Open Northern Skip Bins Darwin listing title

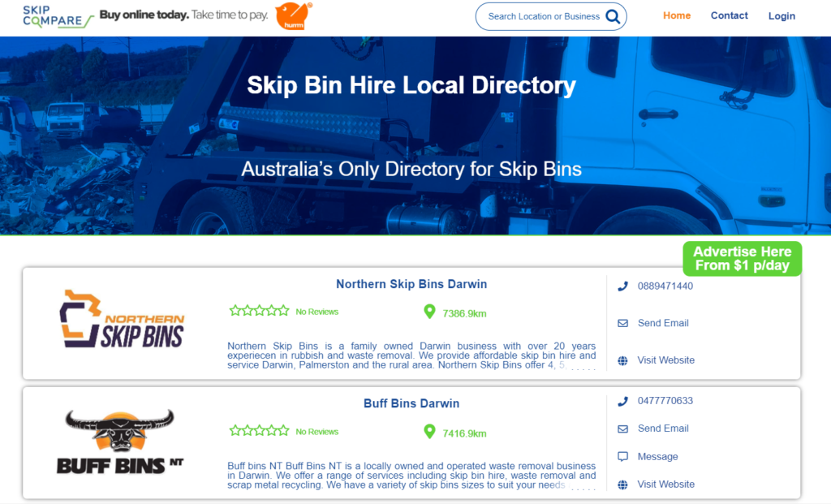pyautogui.click(x=411, y=284)
